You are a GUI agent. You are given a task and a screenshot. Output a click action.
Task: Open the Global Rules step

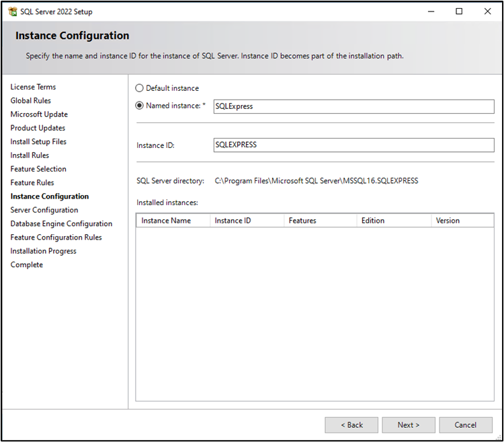pyautogui.click(x=30, y=101)
